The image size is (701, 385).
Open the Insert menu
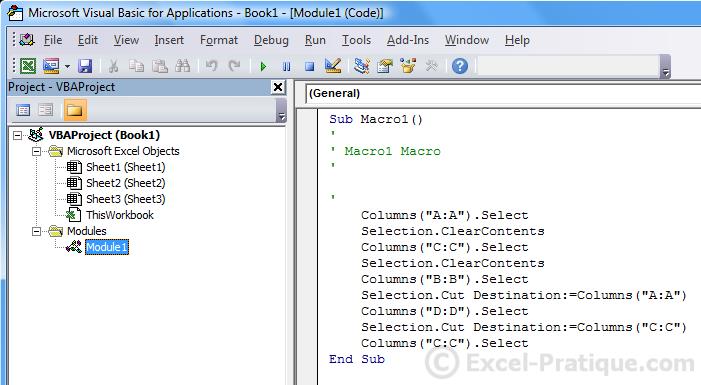tap(169, 40)
